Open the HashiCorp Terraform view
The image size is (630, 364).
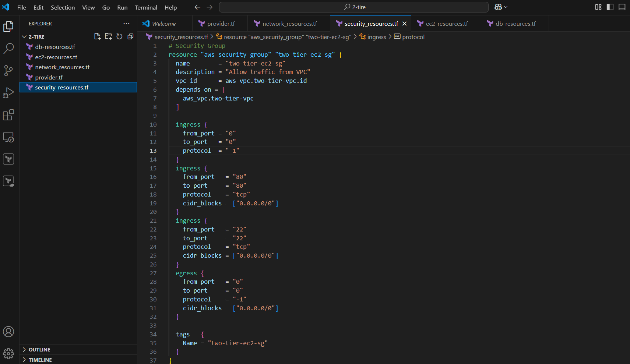tap(8, 159)
